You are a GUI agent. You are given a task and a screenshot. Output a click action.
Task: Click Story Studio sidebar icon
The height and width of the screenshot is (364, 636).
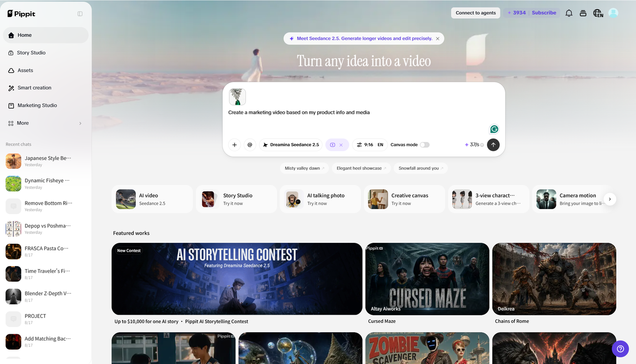(11, 53)
